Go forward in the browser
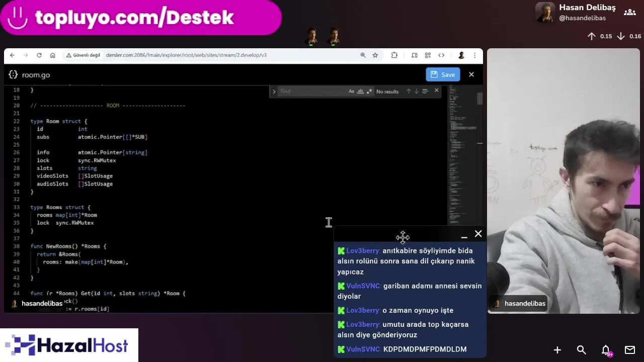Viewport: 644px width, 362px height. pyautogui.click(x=26, y=55)
